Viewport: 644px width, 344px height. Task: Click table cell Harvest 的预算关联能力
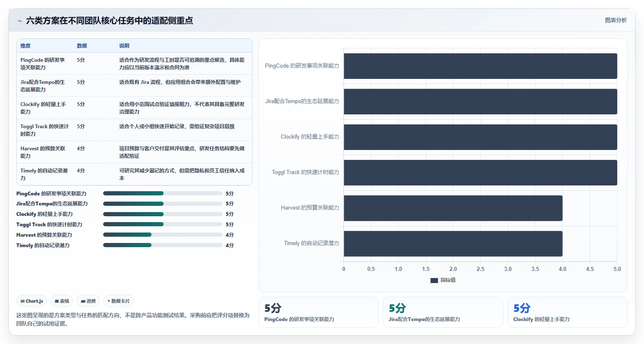tap(43, 152)
